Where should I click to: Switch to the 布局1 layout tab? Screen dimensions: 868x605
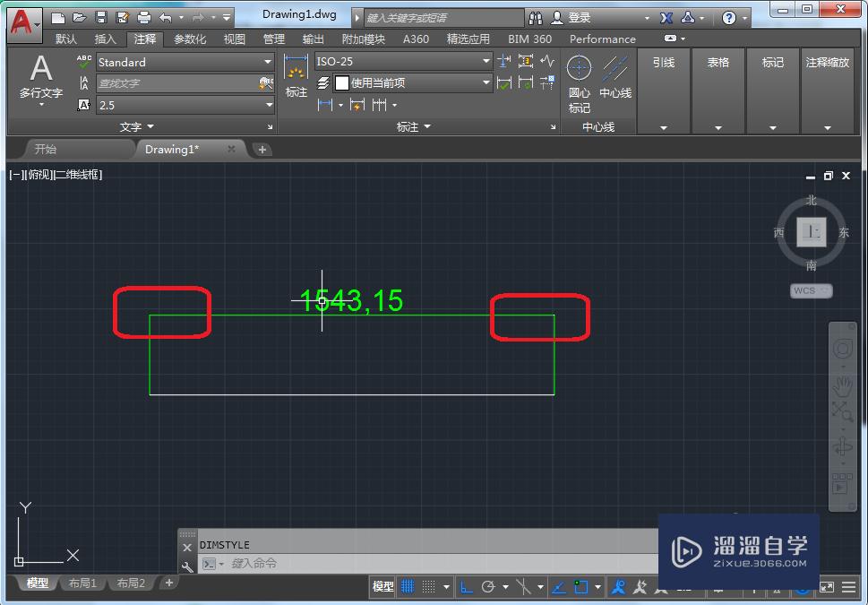82,583
